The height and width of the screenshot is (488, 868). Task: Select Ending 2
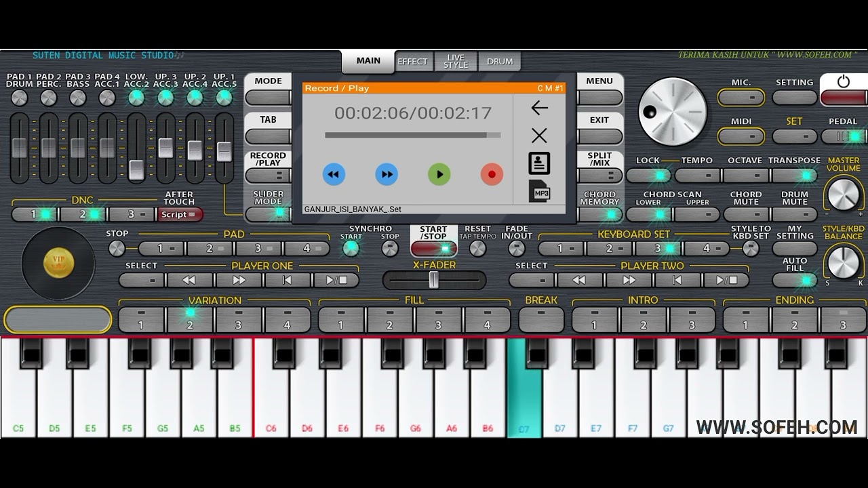click(x=794, y=320)
